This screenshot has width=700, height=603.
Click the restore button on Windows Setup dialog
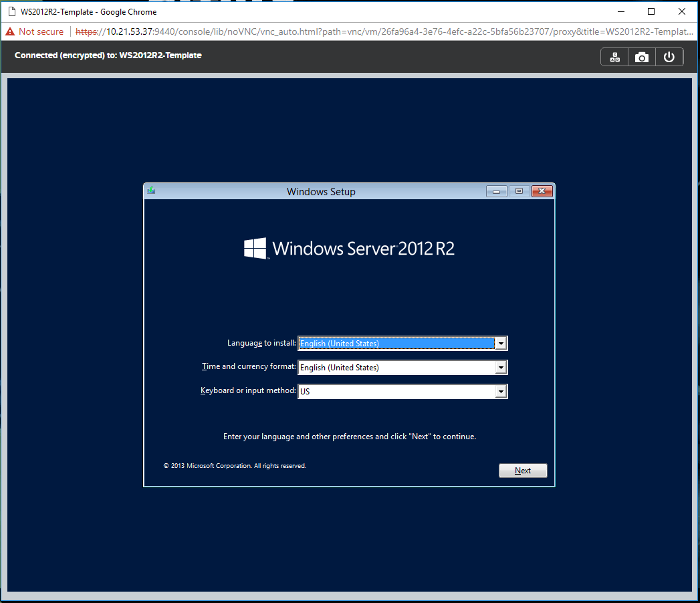(519, 191)
